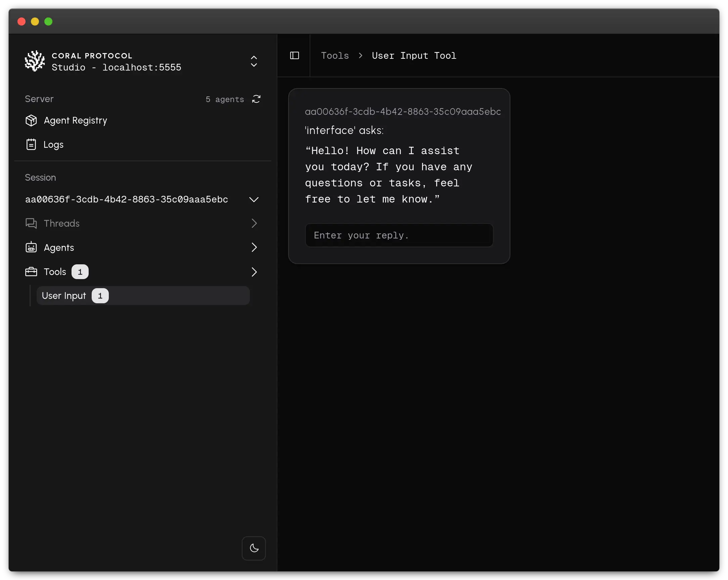Click the Tools breadcrumb link
This screenshot has width=728, height=580.
click(335, 55)
